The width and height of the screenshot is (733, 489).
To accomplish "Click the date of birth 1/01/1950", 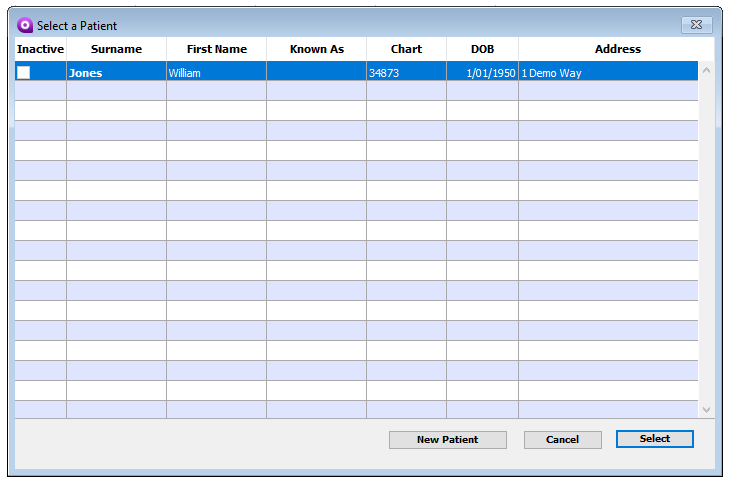I will tap(490, 73).
